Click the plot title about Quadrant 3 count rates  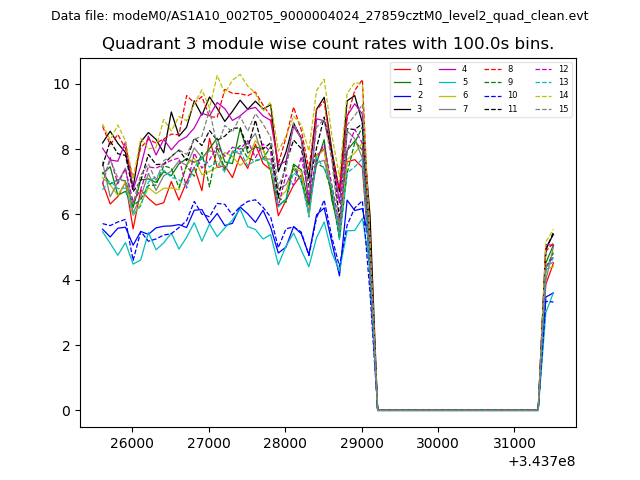pos(328,44)
